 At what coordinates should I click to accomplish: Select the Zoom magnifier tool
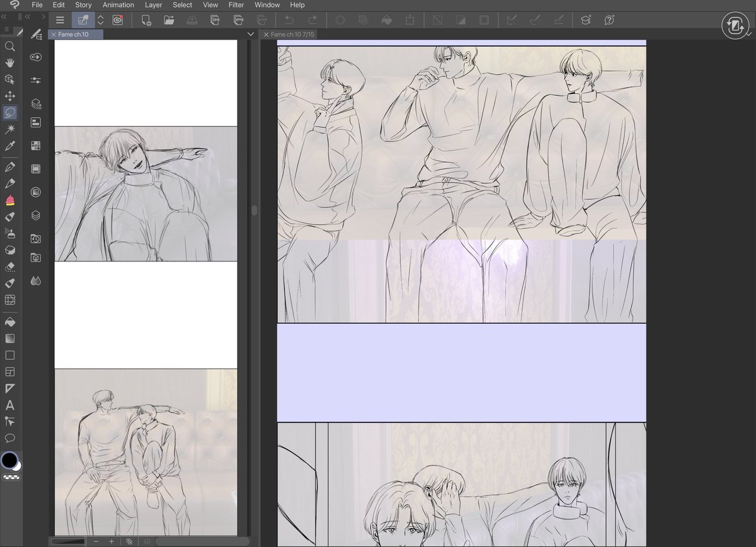[x=9, y=46]
